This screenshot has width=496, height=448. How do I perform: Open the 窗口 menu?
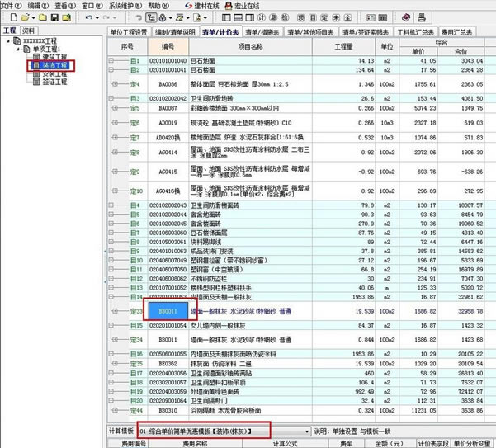(92, 6)
